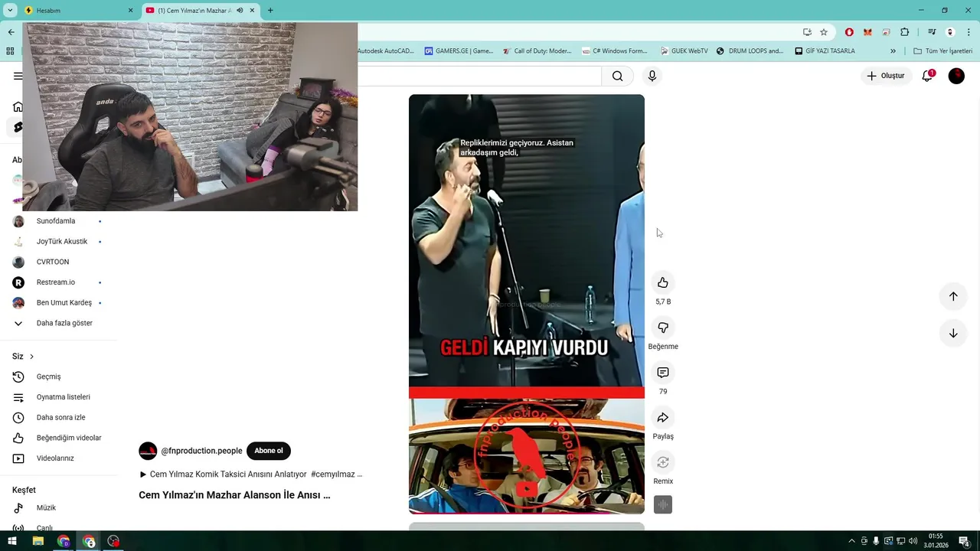Open the GİF YAZI TASARLA bookmark
Screen dimensions: 980x551
point(825,51)
